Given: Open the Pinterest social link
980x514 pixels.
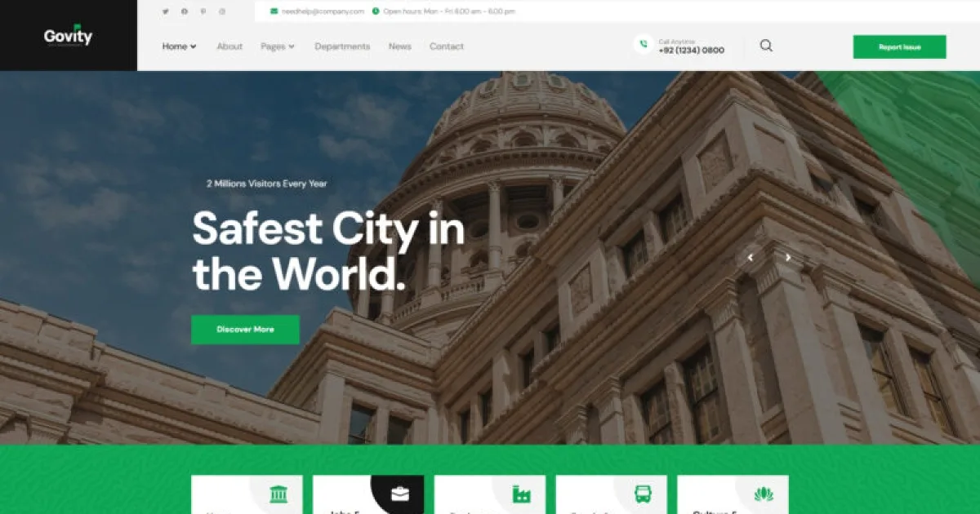Looking at the screenshot, I should pyautogui.click(x=203, y=11).
